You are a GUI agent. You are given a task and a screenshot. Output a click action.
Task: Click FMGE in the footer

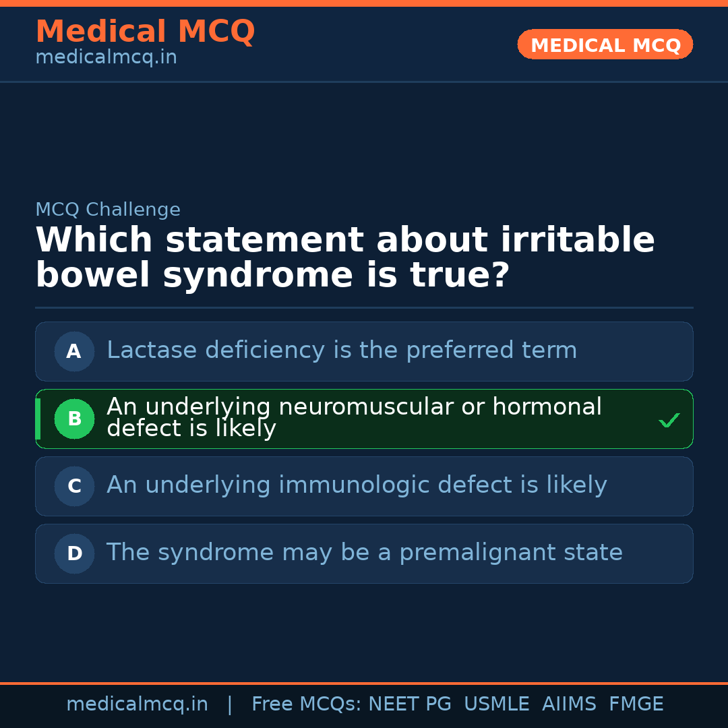636,704
